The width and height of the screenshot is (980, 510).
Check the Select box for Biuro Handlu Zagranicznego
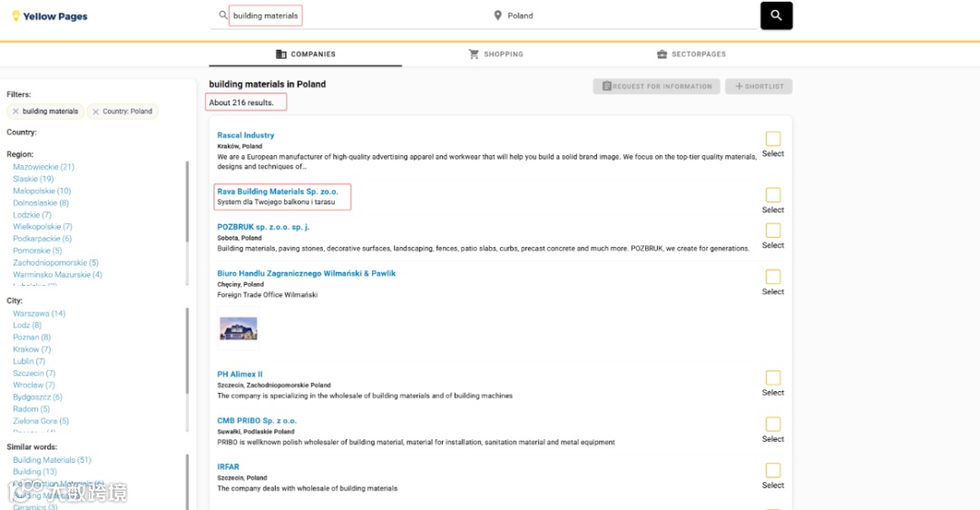[x=773, y=276]
